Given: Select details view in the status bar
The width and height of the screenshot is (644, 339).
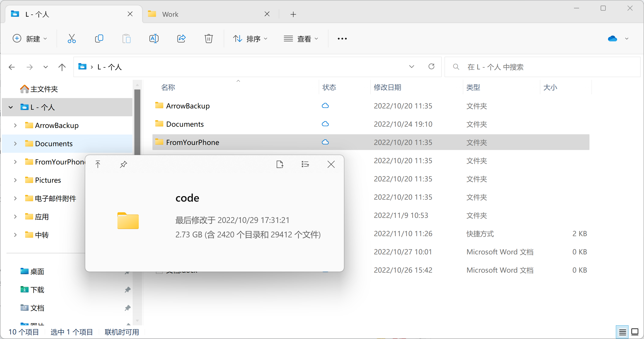Looking at the screenshot, I should tap(622, 332).
